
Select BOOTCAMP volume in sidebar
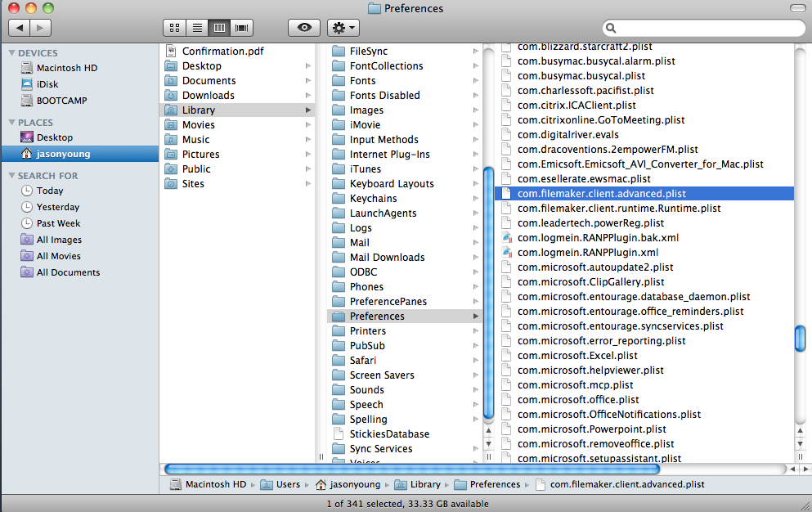(x=61, y=101)
